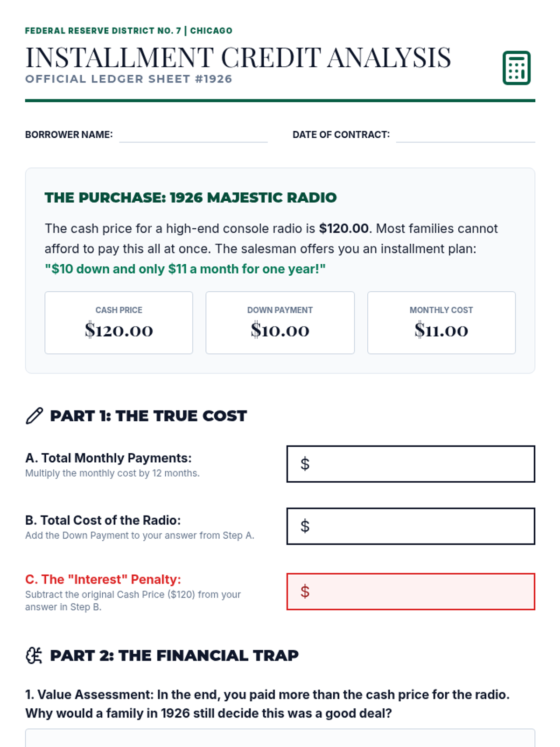
Task: Click Part 1: The True Cost heading
Action: point(148,416)
